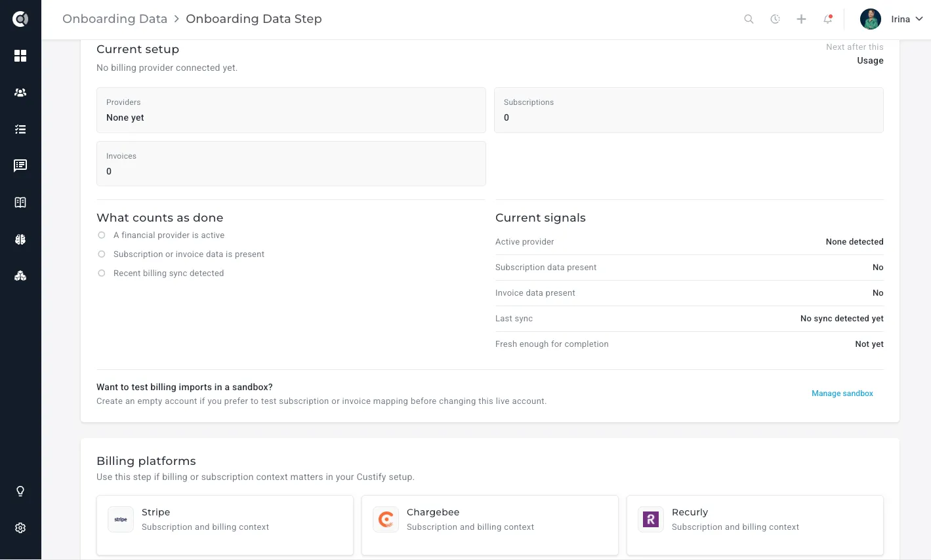Click the lightbulb icon in sidebar
The image size is (931, 560).
(x=20, y=491)
